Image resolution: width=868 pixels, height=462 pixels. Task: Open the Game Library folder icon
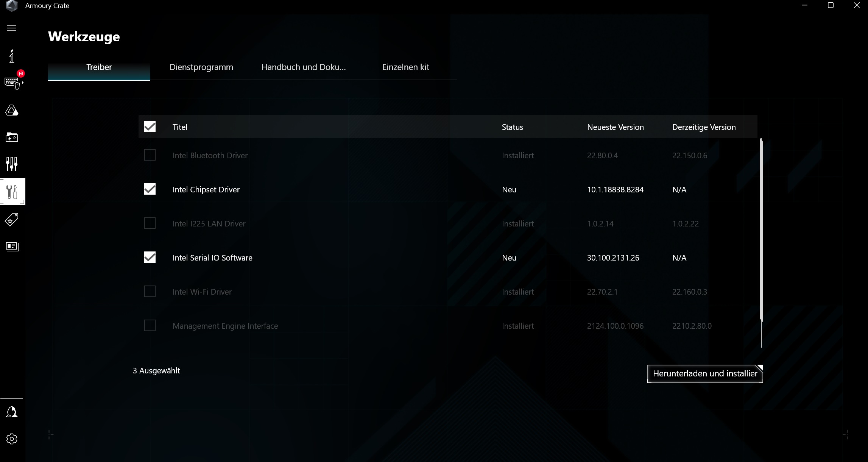(x=12, y=137)
